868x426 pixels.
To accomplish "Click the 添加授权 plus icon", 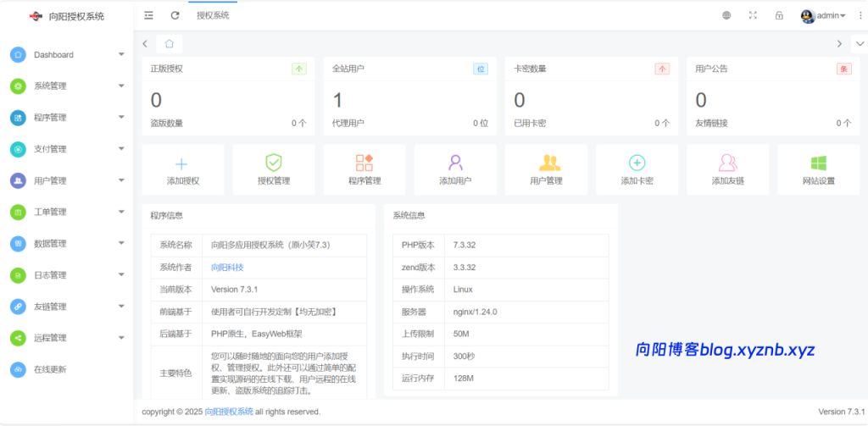I will pos(182,163).
